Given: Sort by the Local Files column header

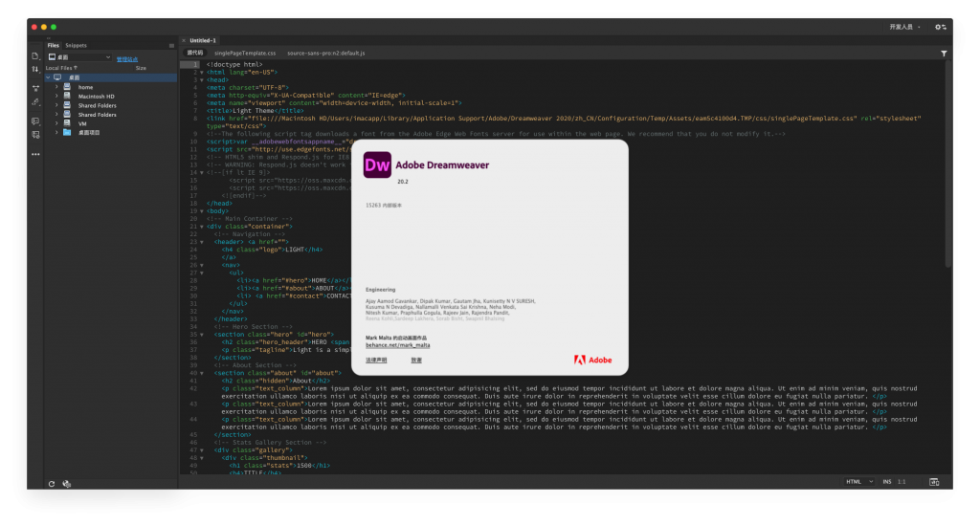Looking at the screenshot, I should (61, 68).
